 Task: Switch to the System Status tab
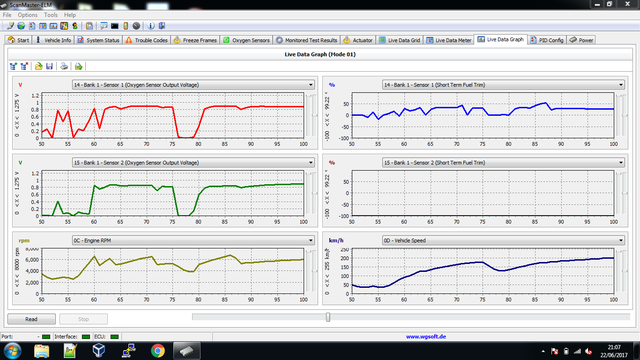[98, 40]
